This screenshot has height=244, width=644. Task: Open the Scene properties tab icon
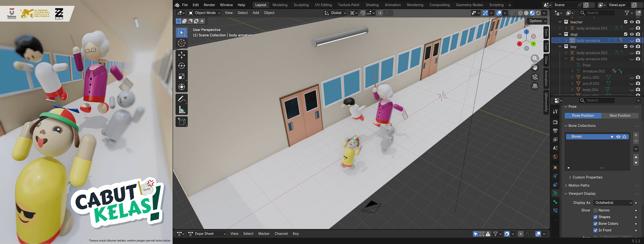point(555,148)
